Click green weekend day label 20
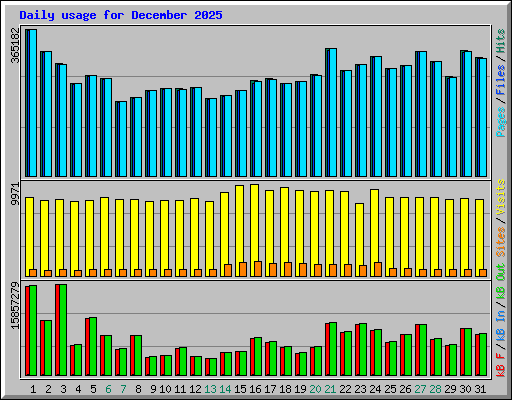The width and height of the screenshot is (512, 400). coord(315,389)
